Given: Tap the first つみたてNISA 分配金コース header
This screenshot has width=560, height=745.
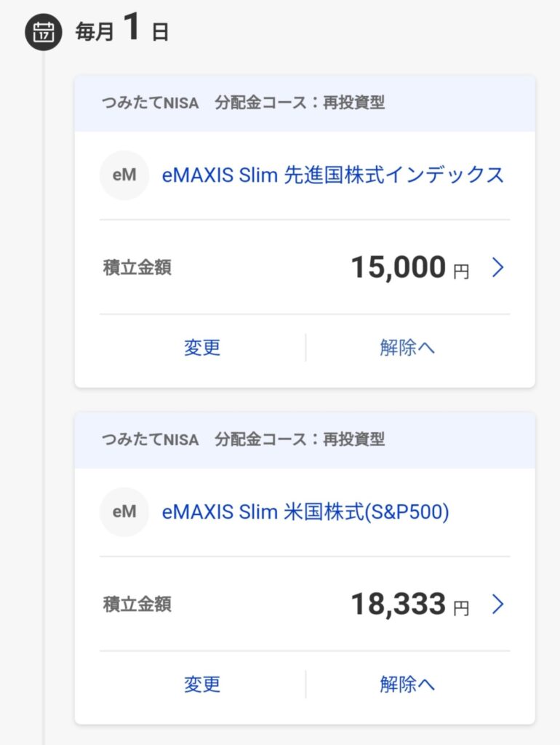Looking at the screenshot, I should pyautogui.click(x=305, y=103).
